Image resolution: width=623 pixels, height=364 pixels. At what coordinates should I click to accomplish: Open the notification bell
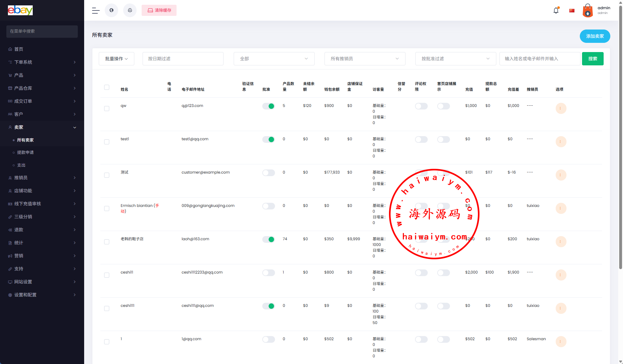click(556, 10)
